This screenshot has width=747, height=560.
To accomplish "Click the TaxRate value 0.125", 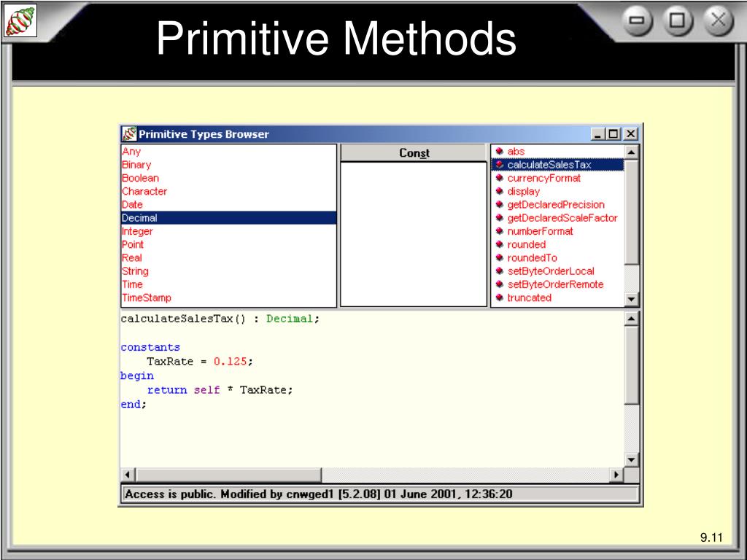I will pos(231,362).
